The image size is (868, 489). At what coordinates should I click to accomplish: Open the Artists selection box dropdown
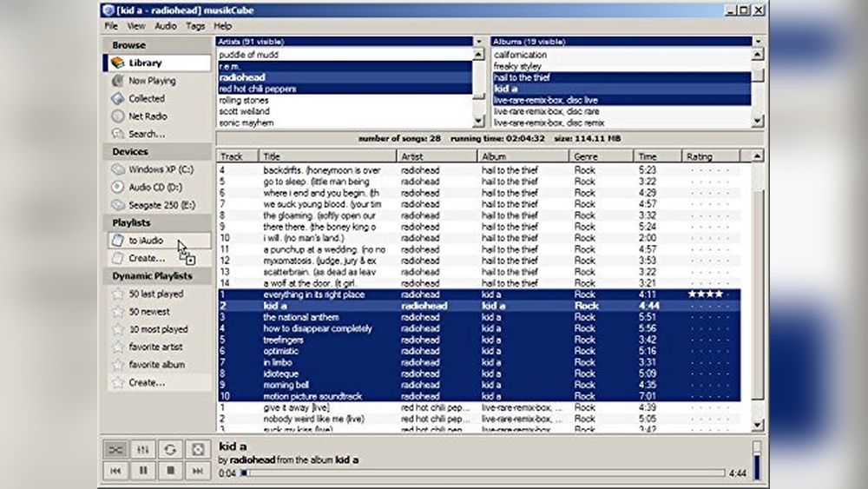tap(479, 42)
